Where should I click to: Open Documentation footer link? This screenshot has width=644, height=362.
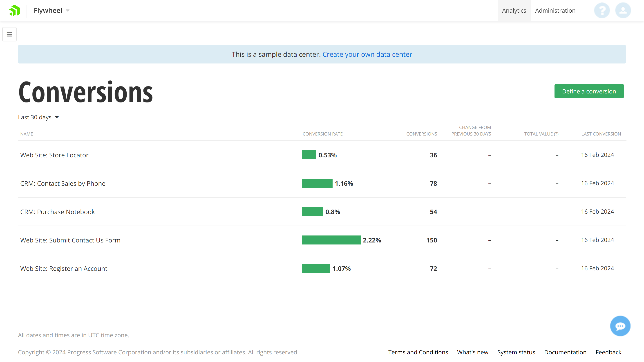click(x=565, y=352)
